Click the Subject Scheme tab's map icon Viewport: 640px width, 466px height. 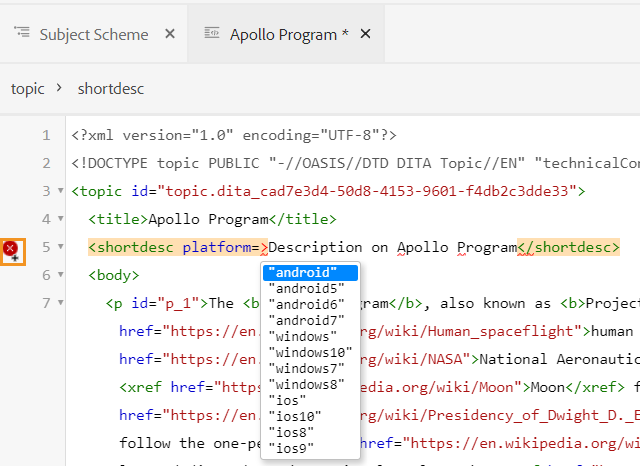pyautogui.click(x=22, y=31)
